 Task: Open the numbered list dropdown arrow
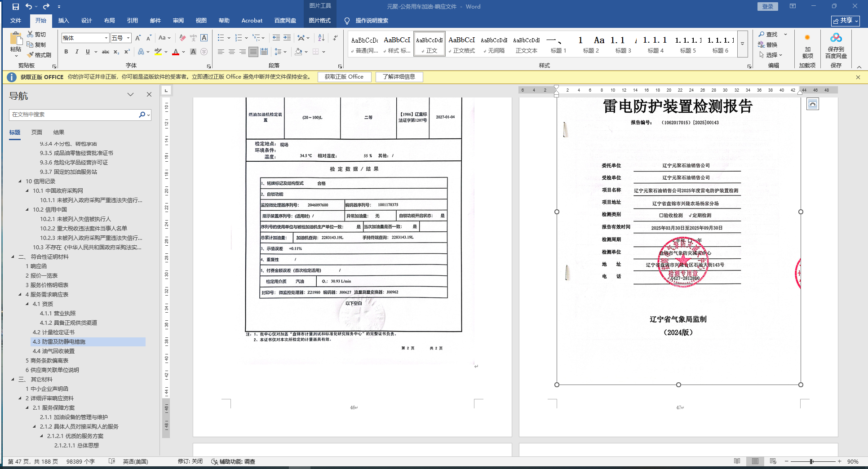pos(247,38)
